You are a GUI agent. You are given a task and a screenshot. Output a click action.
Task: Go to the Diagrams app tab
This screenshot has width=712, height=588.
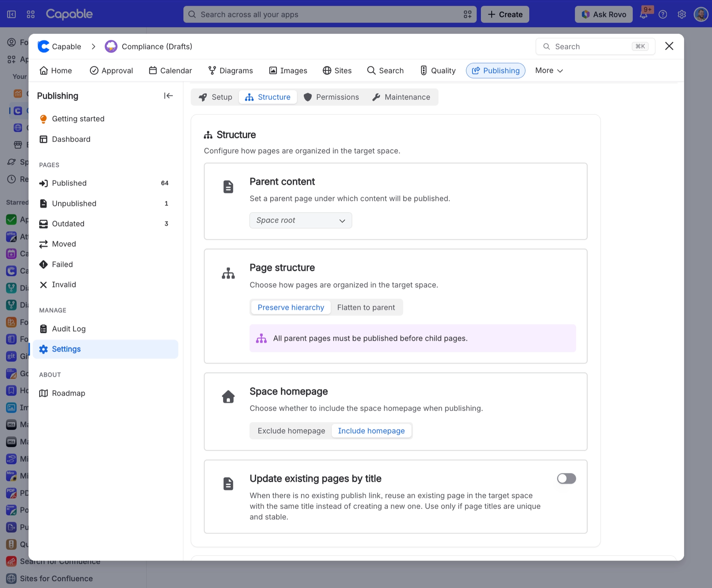click(x=231, y=71)
